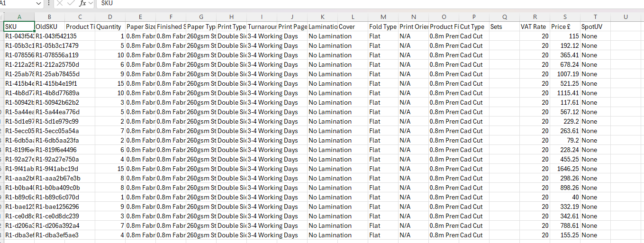
Task: Select OldSKU cell R1-043f542135
Action: pyautogui.click(x=49, y=36)
